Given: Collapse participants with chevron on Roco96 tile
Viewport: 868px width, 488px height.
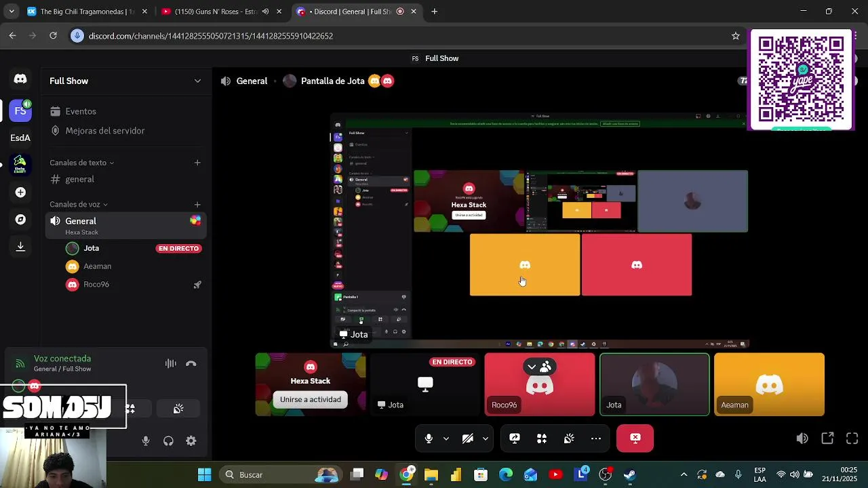Looking at the screenshot, I should click(532, 367).
